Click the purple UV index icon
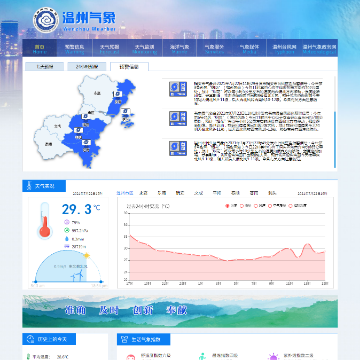Viewport: 360px width, 360px height. (274, 357)
